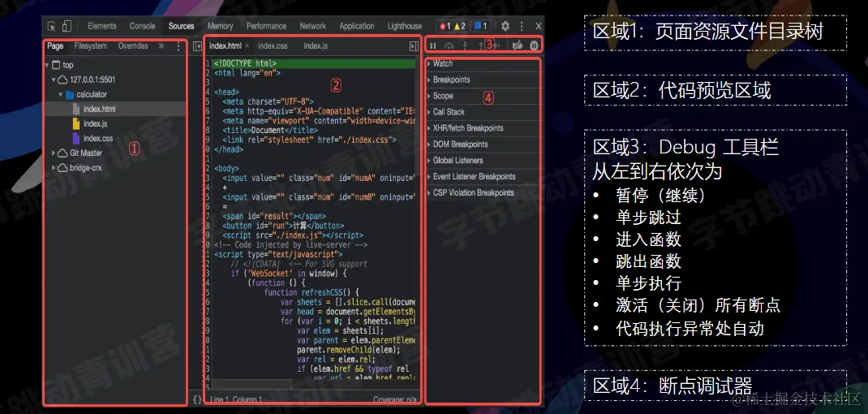The width and height of the screenshot is (868, 414).
Task: Click the Git Master cloud icon
Action: tap(62, 153)
